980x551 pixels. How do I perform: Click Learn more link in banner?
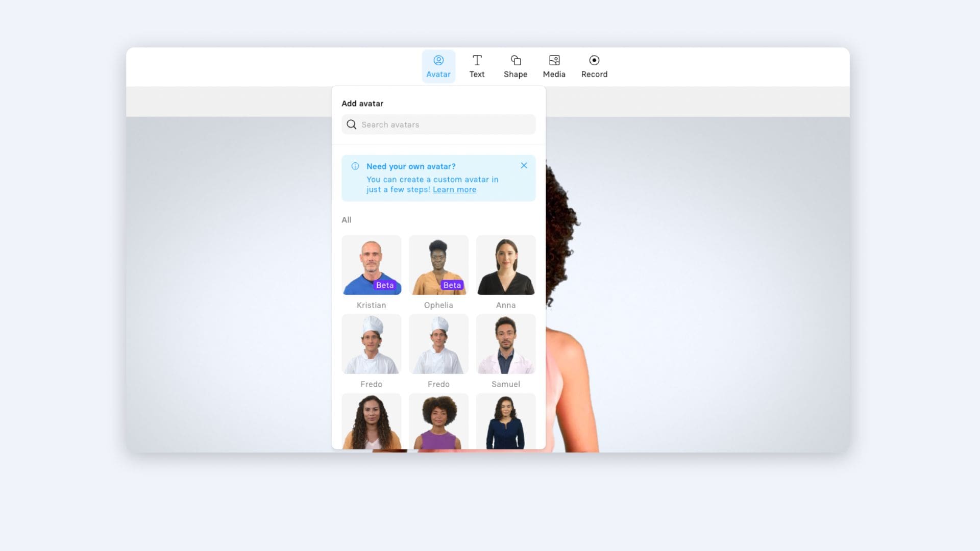[x=454, y=189]
